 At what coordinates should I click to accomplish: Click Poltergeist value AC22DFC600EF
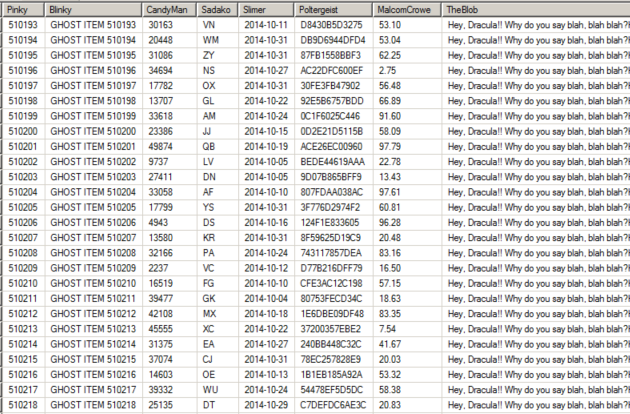pyautogui.click(x=334, y=71)
